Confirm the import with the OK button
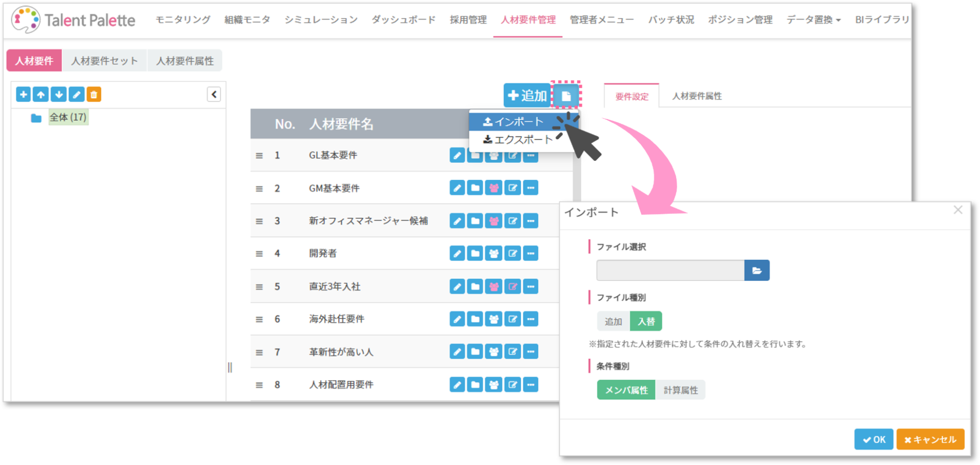The height and width of the screenshot is (465, 980). click(x=874, y=440)
